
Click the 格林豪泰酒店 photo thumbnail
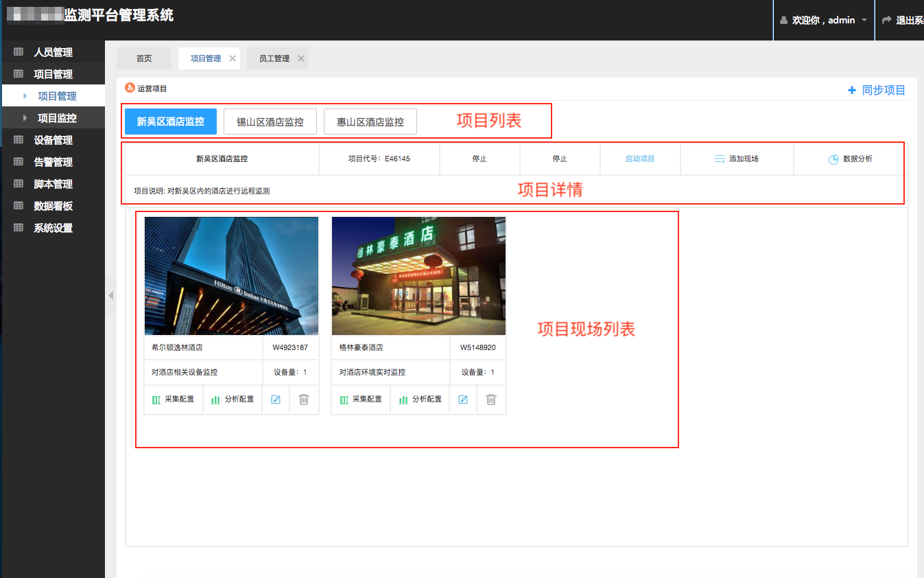418,276
